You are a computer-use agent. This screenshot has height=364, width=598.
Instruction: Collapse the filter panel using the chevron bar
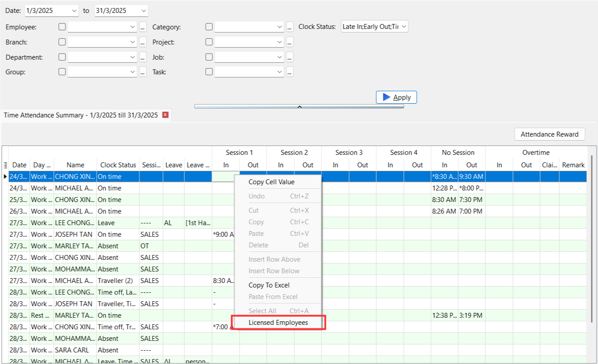click(299, 106)
